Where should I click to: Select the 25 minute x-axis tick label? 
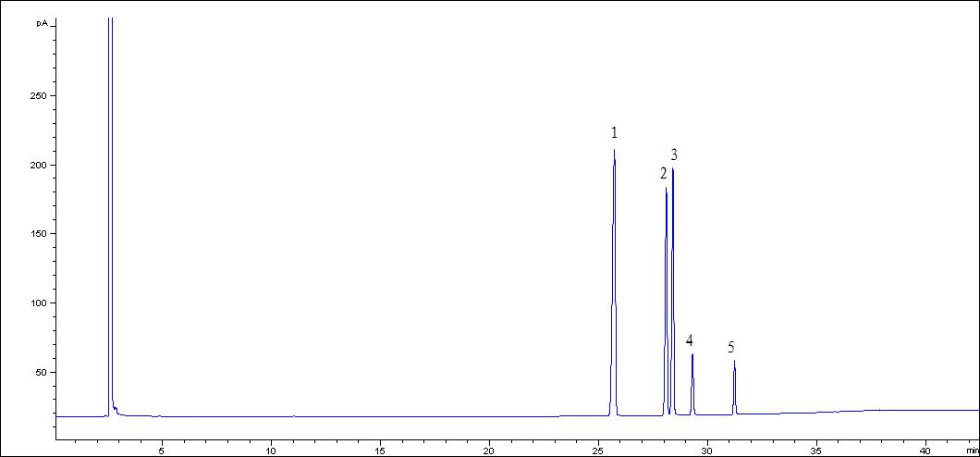597,451
